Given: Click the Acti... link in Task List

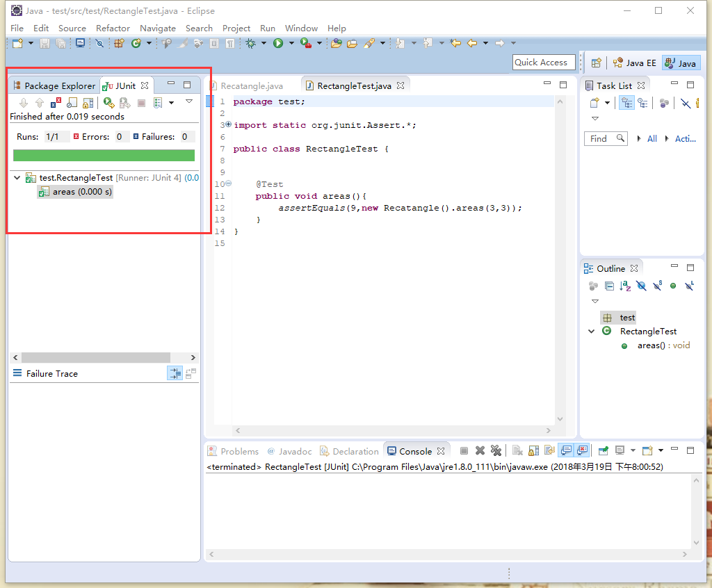Looking at the screenshot, I should [x=685, y=138].
